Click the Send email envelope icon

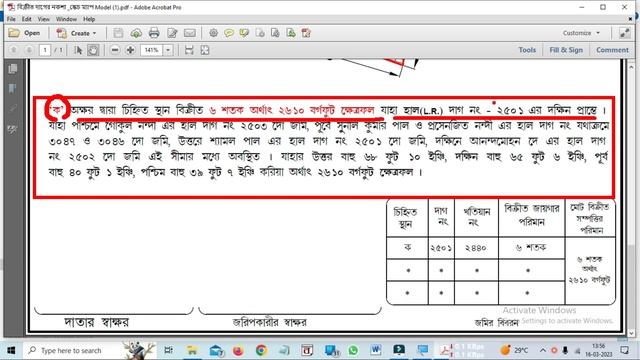pyautogui.click(x=189, y=33)
